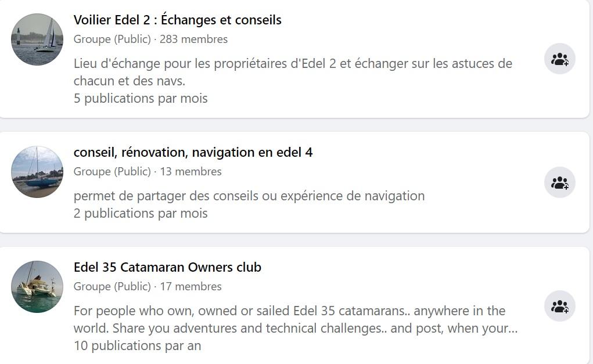Click the '17 membres' group info line

[148, 286]
